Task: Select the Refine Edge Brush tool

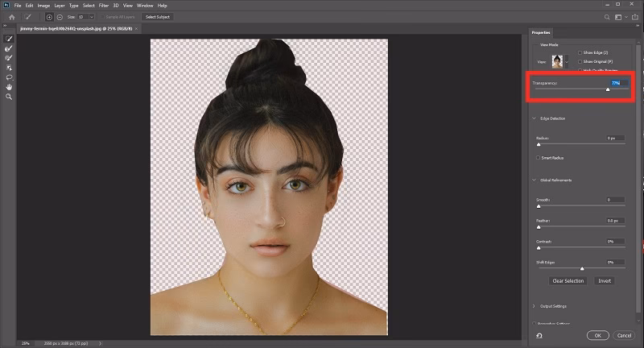Action: pos(9,48)
